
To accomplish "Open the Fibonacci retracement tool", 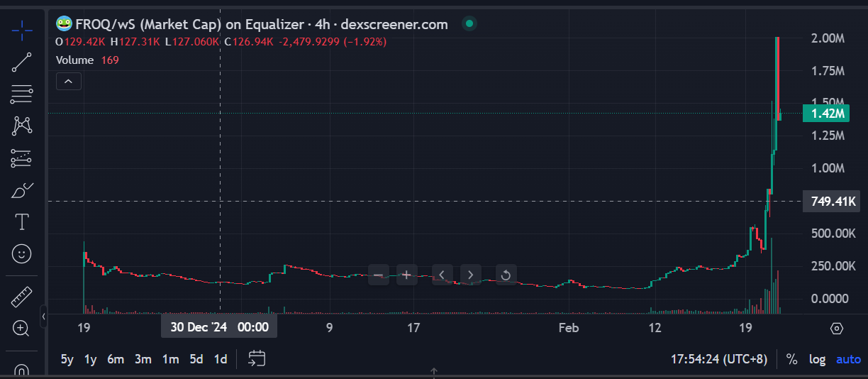I will click(22, 94).
